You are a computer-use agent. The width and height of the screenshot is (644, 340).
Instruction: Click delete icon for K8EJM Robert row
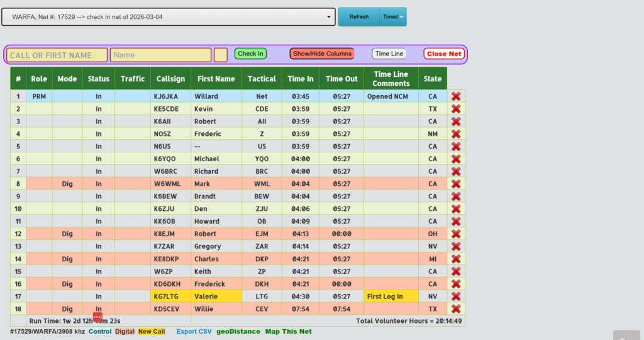point(456,234)
